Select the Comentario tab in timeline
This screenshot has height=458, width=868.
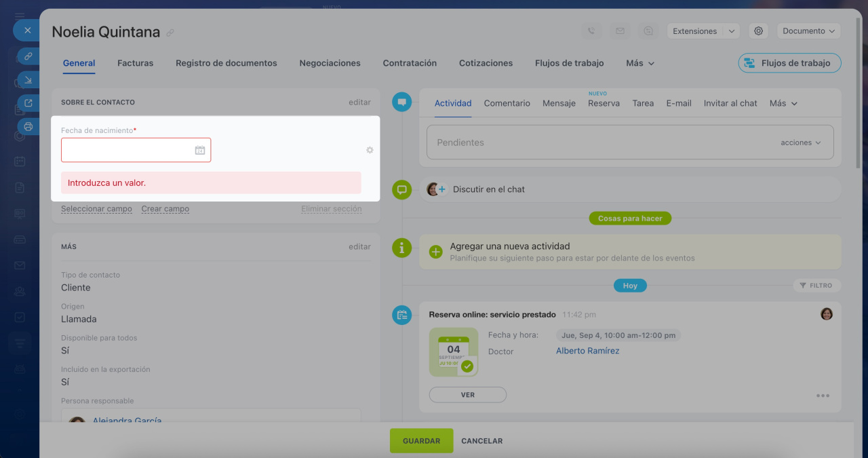click(x=507, y=103)
